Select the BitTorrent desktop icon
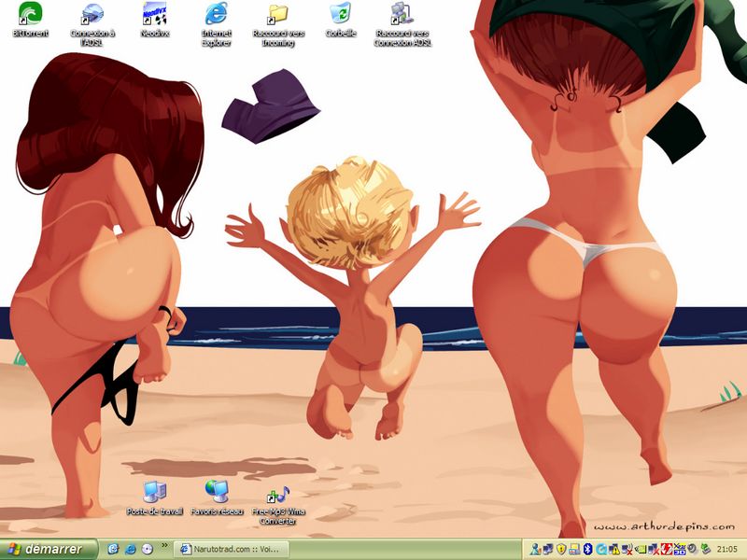Viewport: 747px width, 560px height. (x=30, y=20)
